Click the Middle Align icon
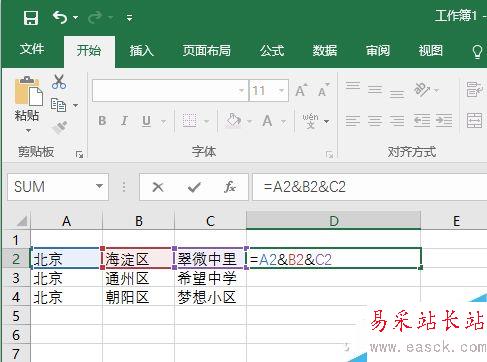This screenshot has width=487, height=362. coord(375,89)
